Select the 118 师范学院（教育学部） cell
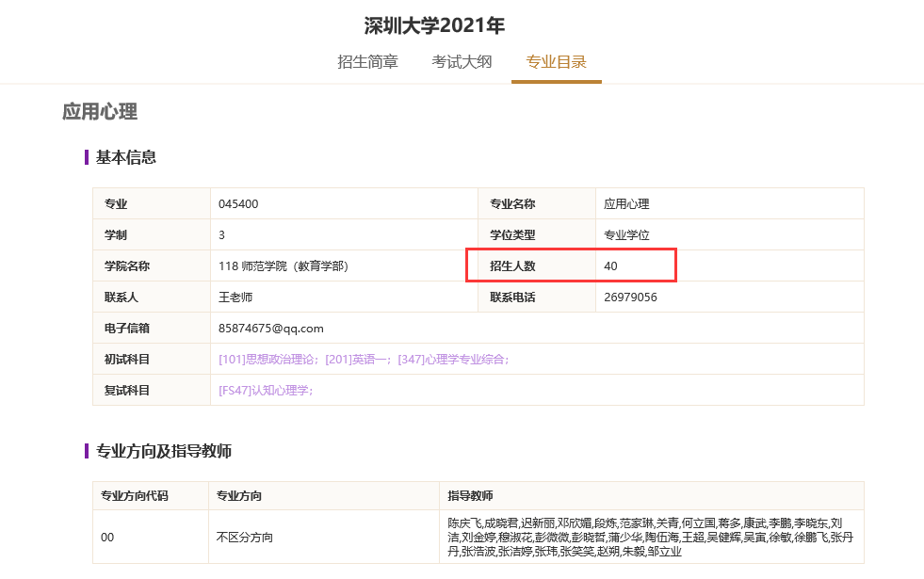The width and height of the screenshot is (924, 579). 344,266
